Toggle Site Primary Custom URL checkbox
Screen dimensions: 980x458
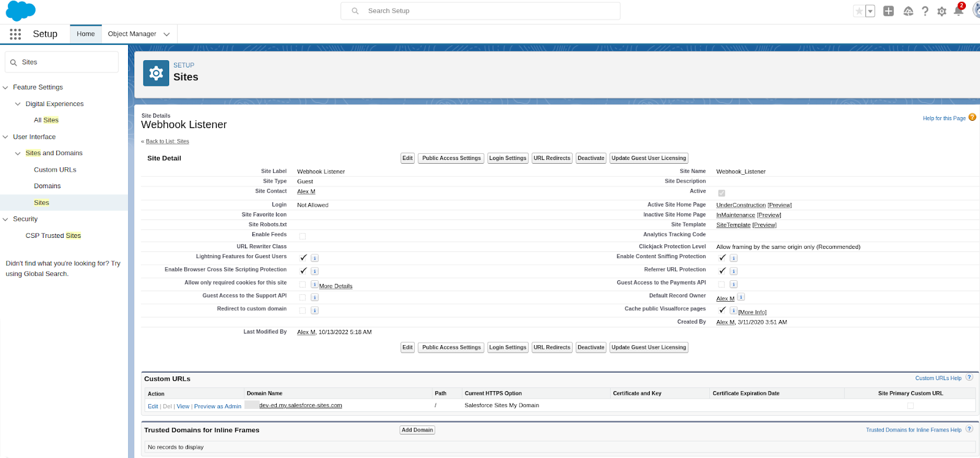[x=910, y=406]
